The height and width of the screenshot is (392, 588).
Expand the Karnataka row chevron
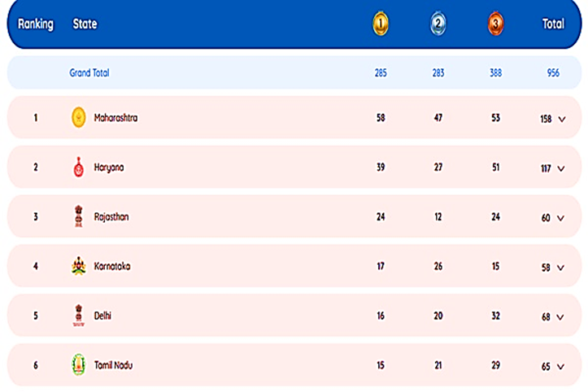pos(560,268)
